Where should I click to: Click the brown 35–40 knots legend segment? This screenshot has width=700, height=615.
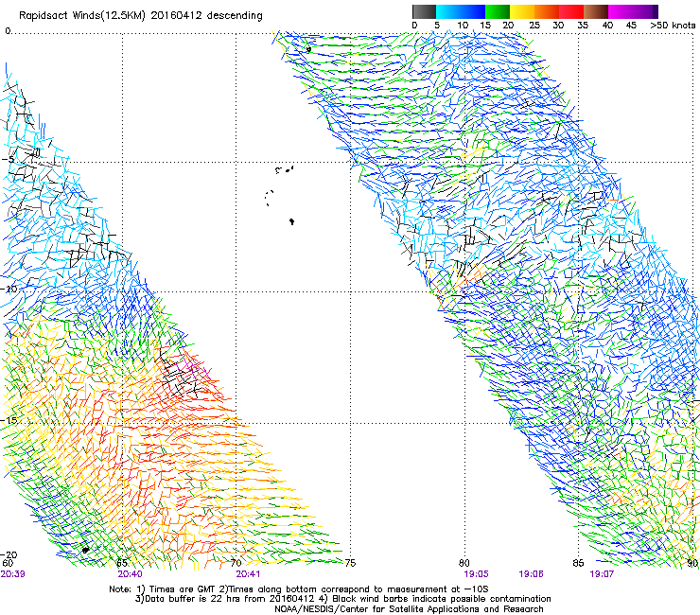point(596,11)
